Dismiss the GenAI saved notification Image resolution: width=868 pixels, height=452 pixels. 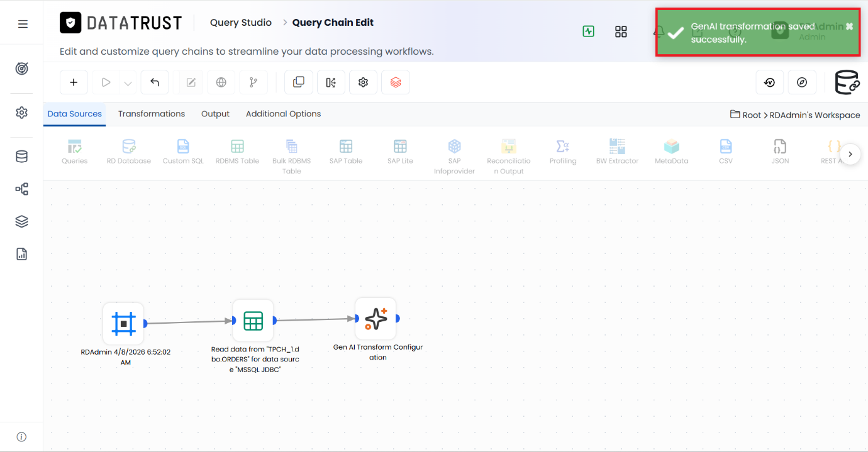point(849,26)
